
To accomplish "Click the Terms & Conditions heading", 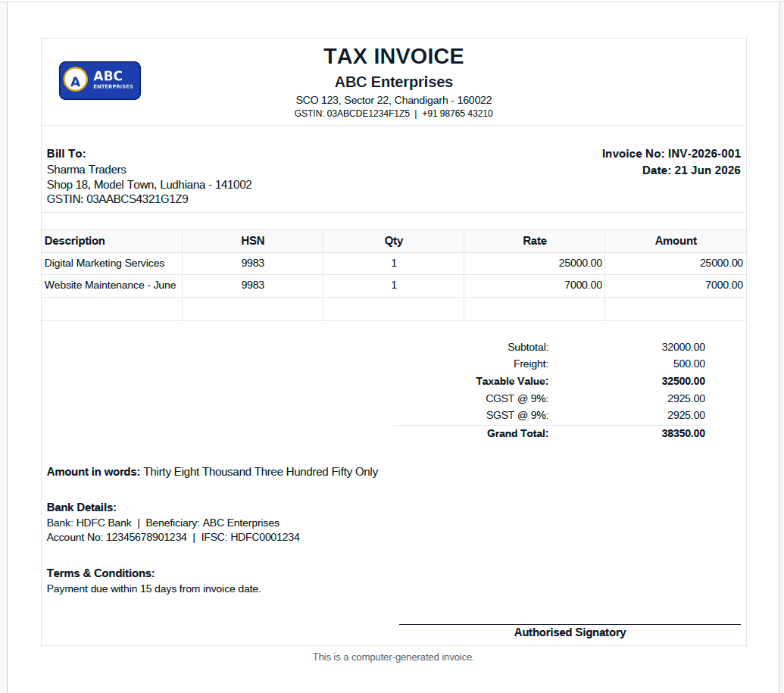I will [101, 573].
